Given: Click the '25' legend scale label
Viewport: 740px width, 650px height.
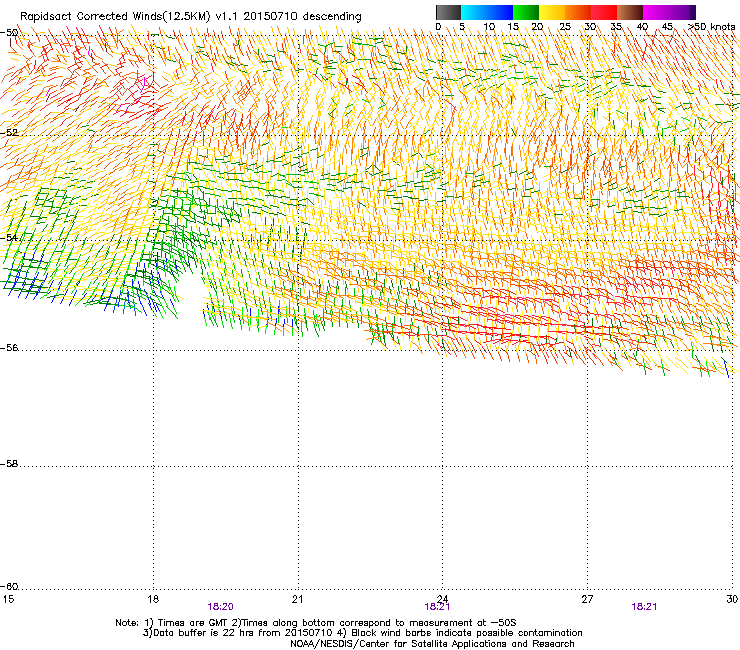Looking at the screenshot, I should tap(565, 27).
